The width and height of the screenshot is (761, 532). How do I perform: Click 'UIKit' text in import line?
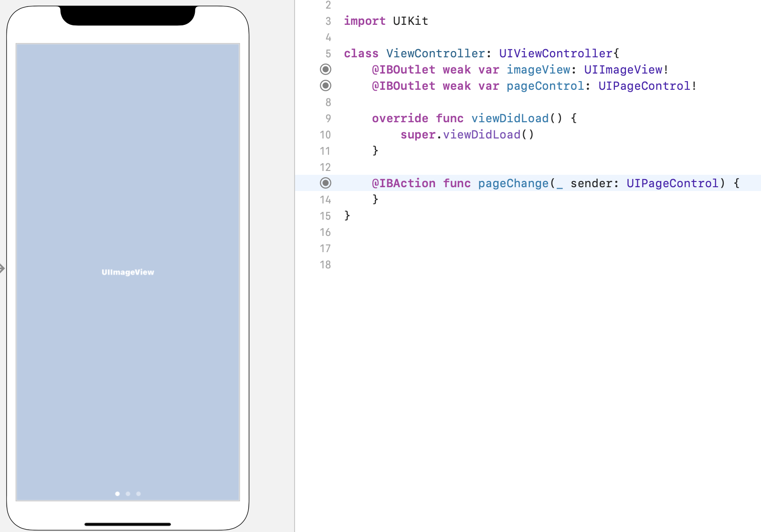pyautogui.click(x=411, y=21)
